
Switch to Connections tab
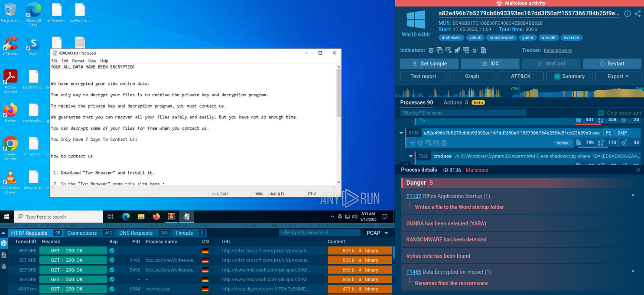(x=90, y=233)
